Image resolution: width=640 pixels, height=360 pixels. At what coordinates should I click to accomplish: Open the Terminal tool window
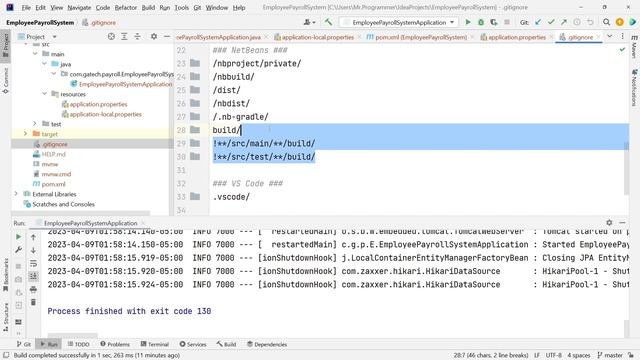click(155, 344)
